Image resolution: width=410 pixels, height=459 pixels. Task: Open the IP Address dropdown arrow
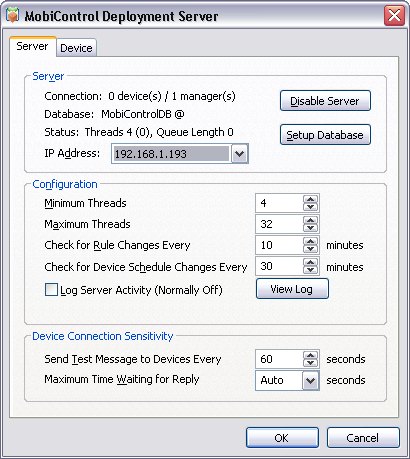(240, 154)
